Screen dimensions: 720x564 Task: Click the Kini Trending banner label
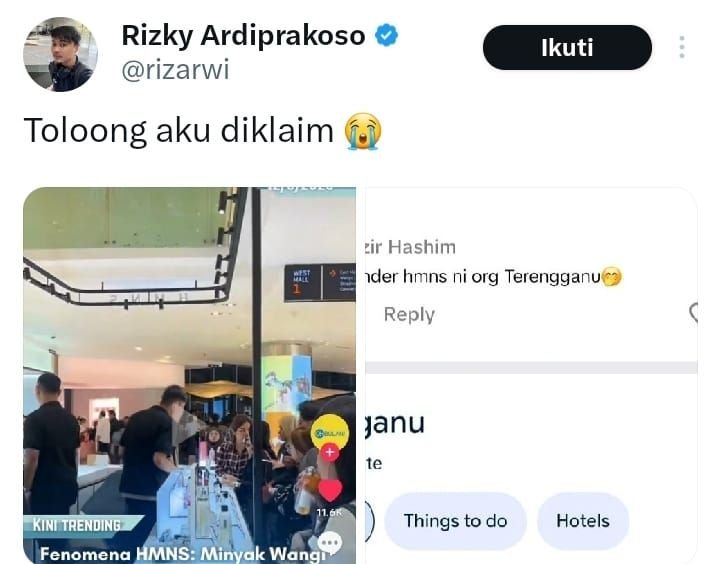pos(78,525)
